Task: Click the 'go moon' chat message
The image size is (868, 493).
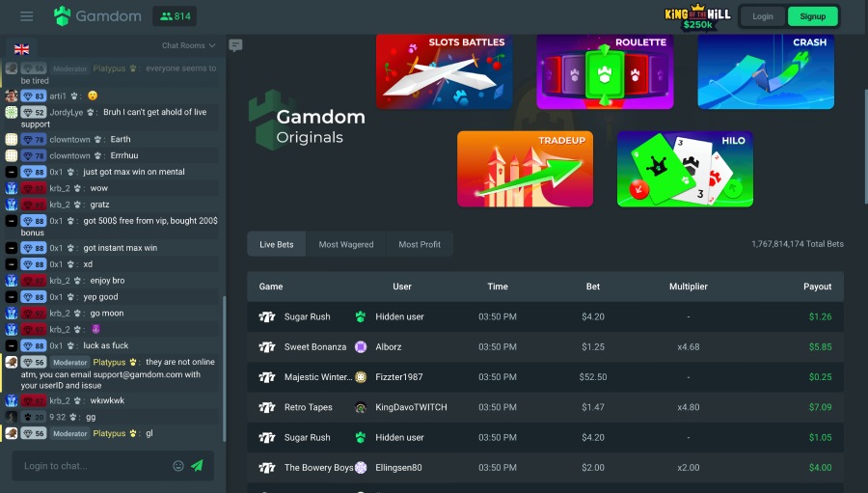Action: point(107,313)
